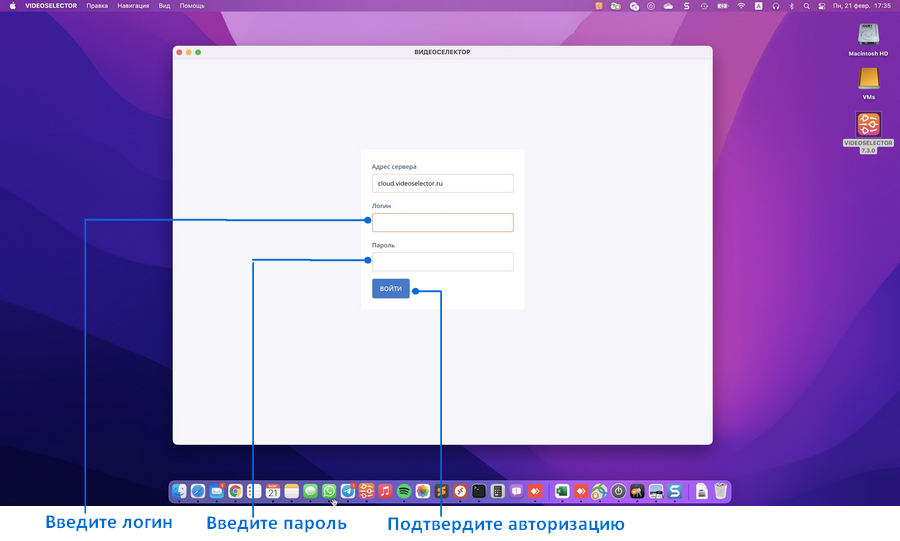
Task: Launch Safari from the dock
Action: 198,491
